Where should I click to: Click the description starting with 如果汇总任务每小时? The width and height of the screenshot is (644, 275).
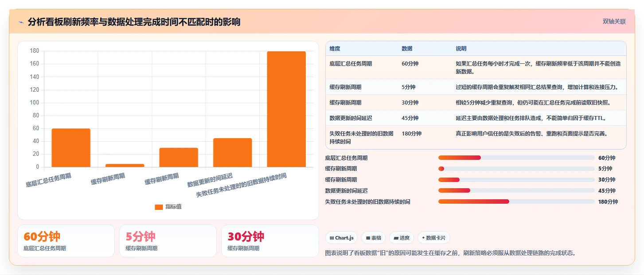tap(538, 68)
